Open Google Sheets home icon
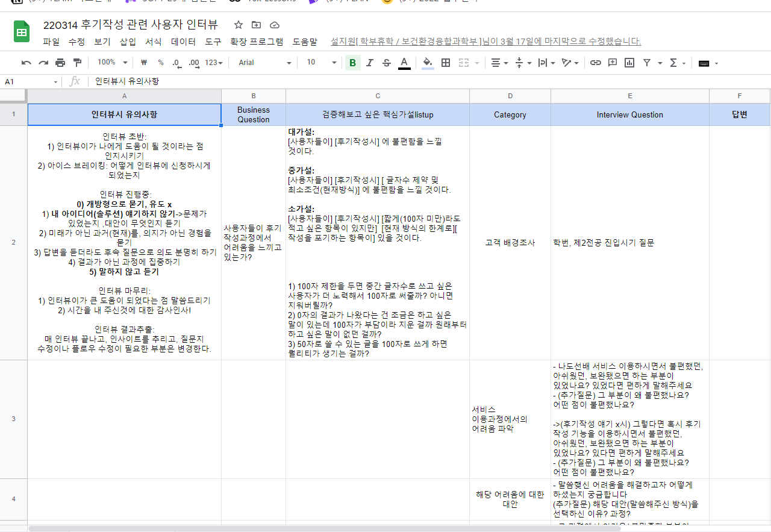The height and width of the screenshot is (532, 771). coord(22,31)
